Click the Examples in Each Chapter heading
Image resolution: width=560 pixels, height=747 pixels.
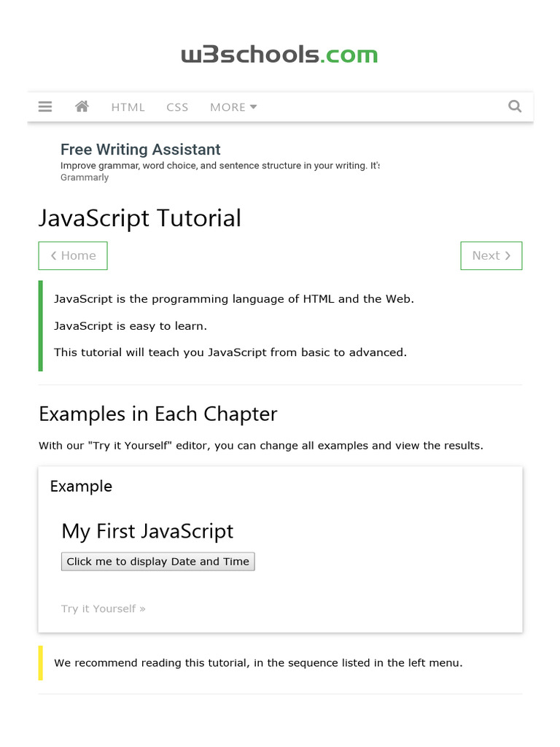[x=157, y=414]
